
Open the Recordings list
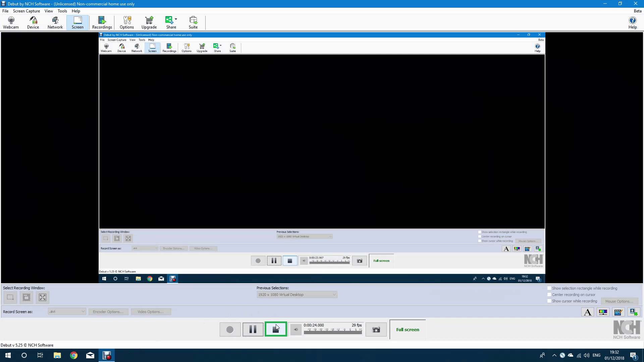(102, 23)
